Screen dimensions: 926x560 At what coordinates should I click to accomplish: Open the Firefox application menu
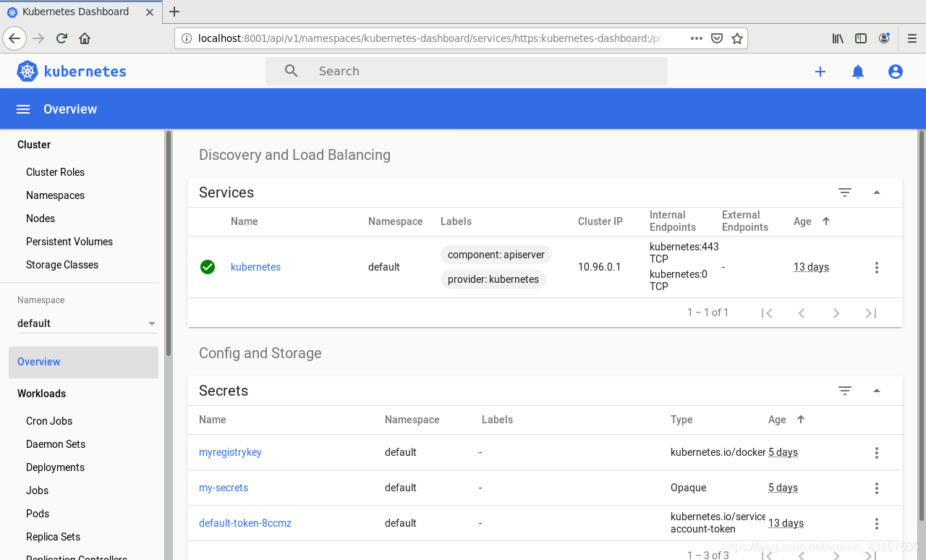tap(912, 38)
